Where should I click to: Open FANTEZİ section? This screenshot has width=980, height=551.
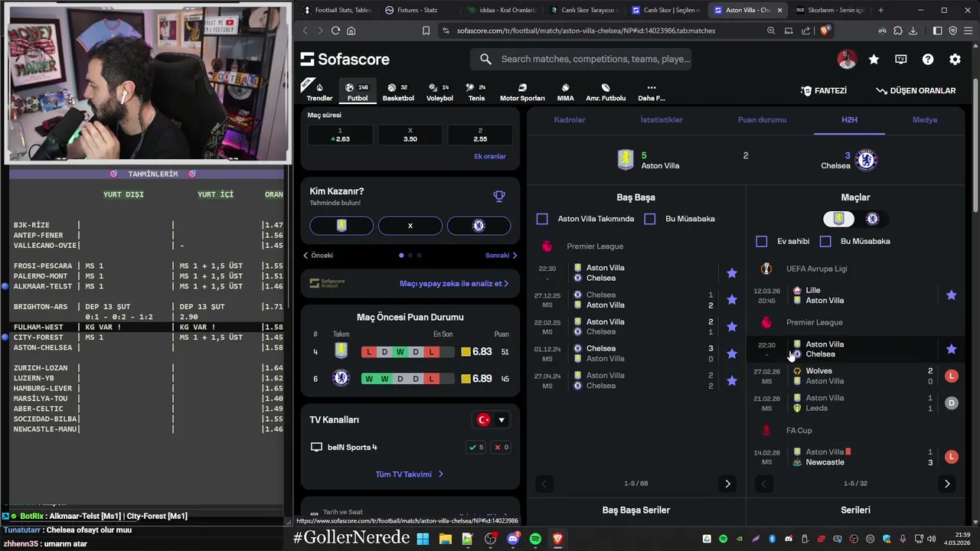click(824, 90)
